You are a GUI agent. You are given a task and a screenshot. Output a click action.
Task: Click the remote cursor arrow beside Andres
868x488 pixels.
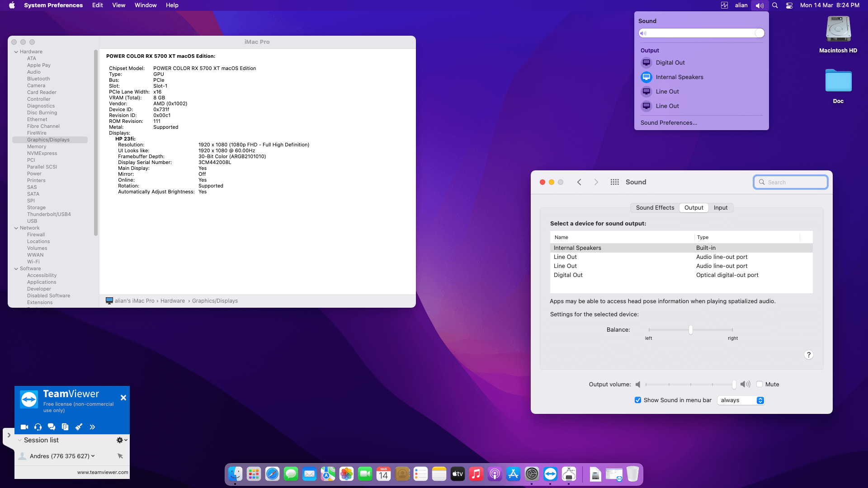click(120, 456)
